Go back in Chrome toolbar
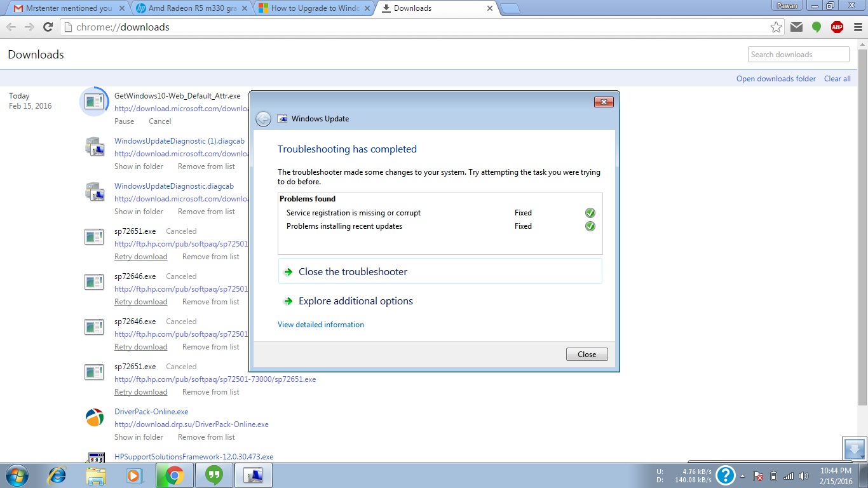Viewport: 868px width, 488px height. point(11,27)
